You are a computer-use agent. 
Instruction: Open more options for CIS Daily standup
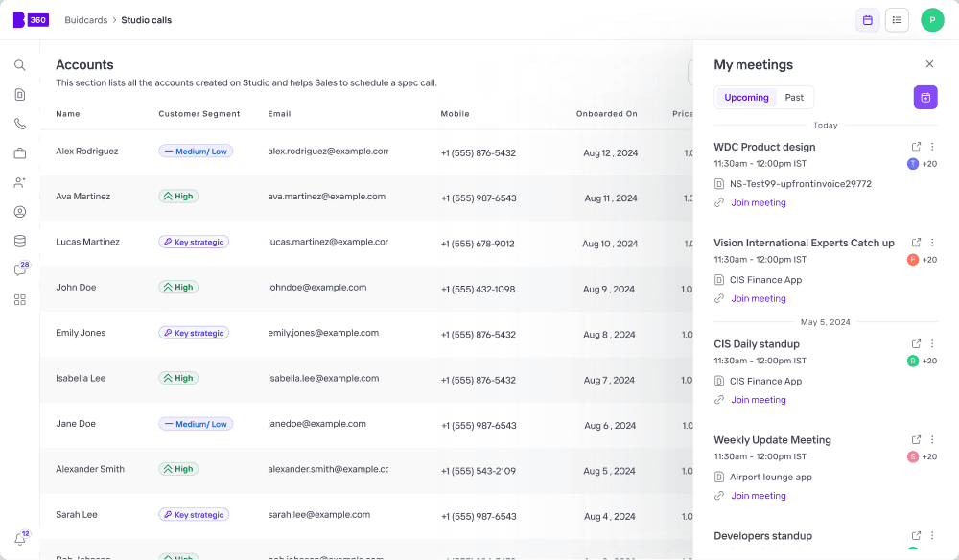932,343
